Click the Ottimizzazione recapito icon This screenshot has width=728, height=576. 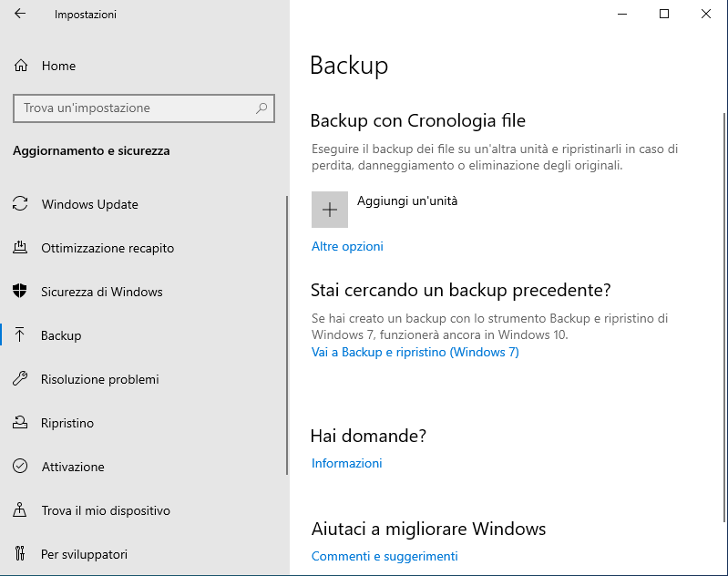[x=20, y=248]
